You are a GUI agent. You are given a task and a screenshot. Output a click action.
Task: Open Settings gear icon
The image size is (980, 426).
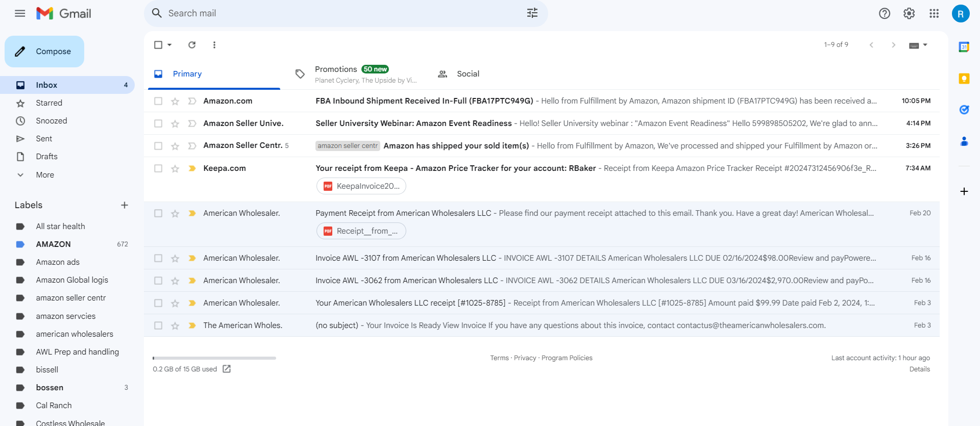click(x=909, y=13)
